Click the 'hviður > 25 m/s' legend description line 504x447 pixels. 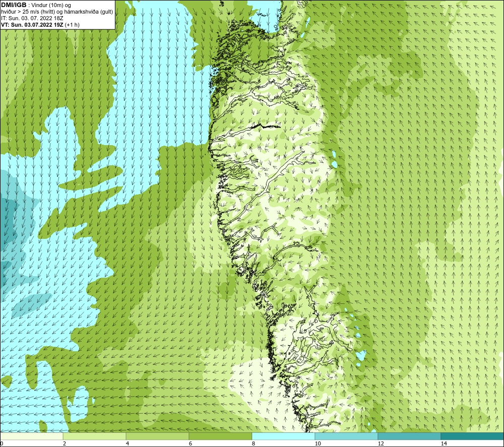(57, 12)
